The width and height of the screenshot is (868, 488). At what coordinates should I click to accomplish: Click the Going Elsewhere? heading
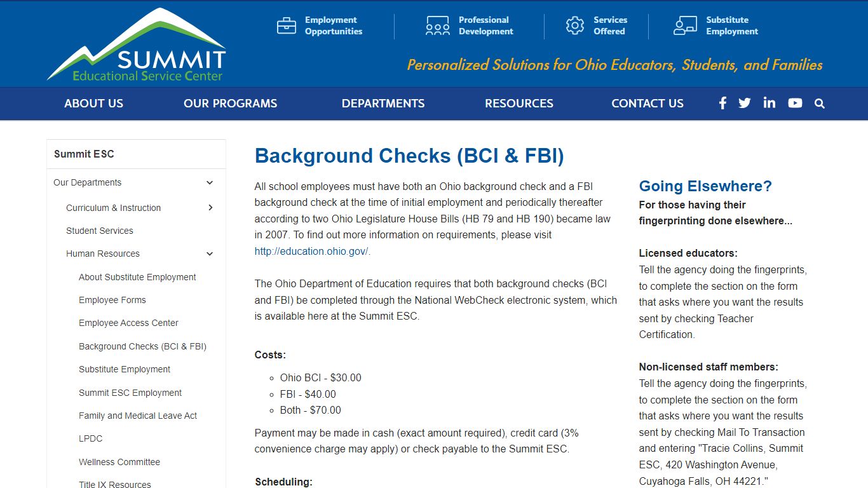point(705,186)
